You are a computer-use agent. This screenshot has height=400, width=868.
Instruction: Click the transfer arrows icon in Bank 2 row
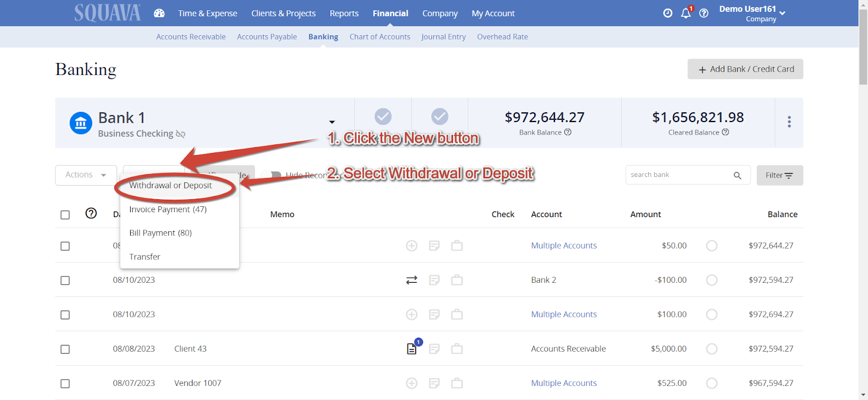pos(412,280)
